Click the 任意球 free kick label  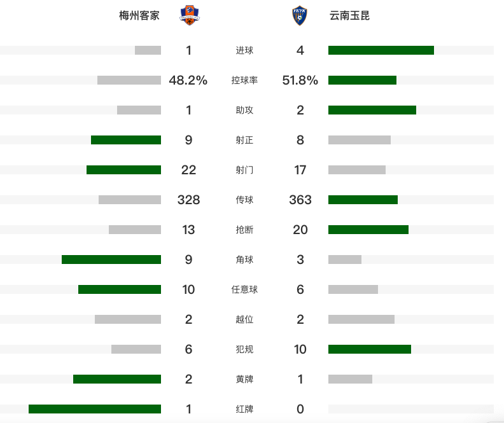pyautogui.click(x=244, y=289)
